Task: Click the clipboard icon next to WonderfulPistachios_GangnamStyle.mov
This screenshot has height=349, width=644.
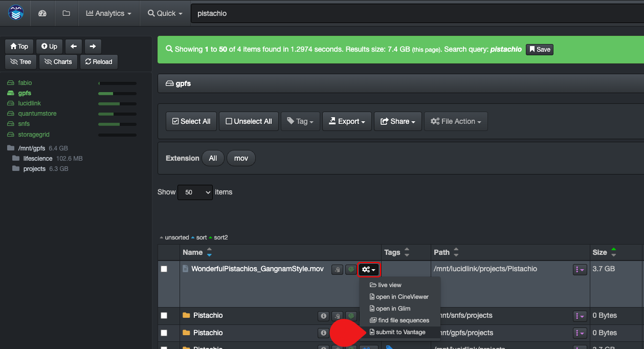Action: point(337,269)
